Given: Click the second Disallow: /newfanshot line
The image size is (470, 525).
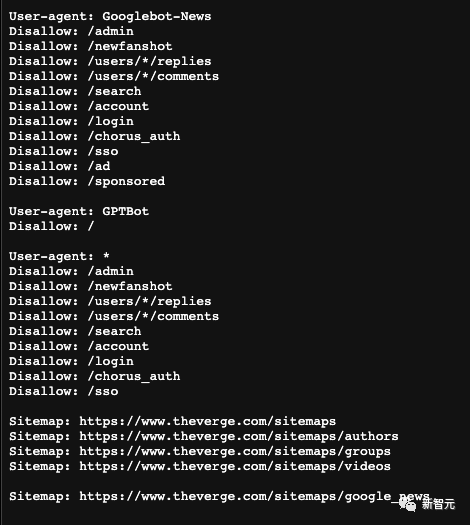Looking at the screenshot, I should (x=91, y=286).
